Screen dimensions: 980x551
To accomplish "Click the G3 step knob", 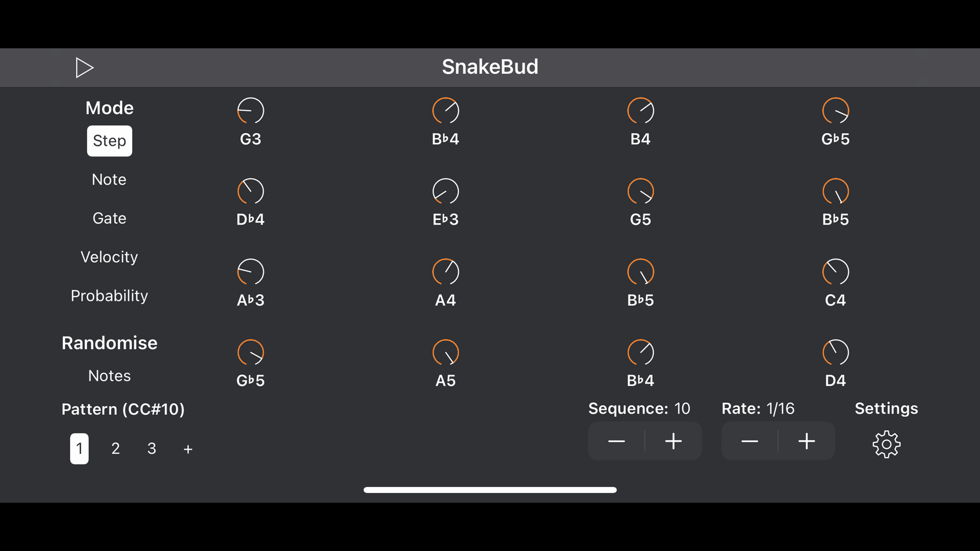I will 250,110.
